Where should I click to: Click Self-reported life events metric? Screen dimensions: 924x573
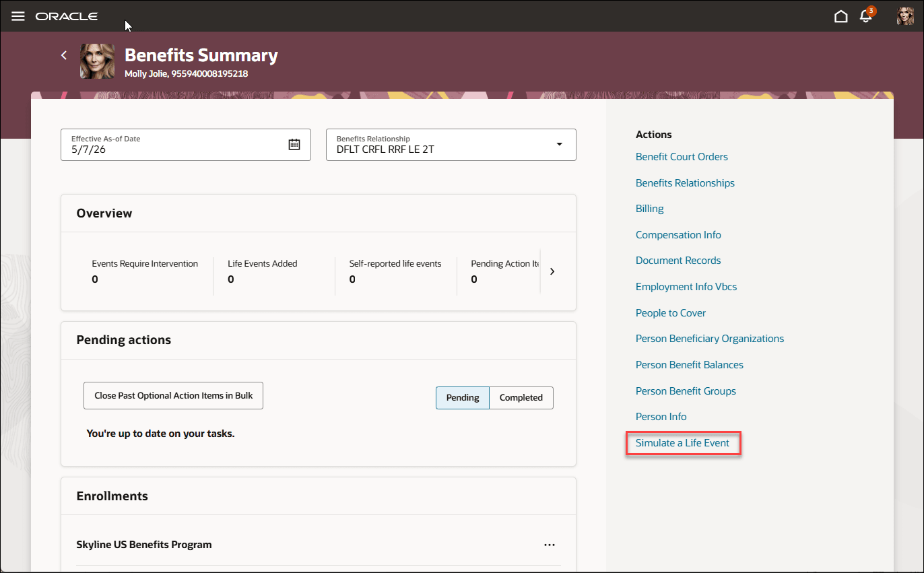pyautogui.click(x=395, y=271)
